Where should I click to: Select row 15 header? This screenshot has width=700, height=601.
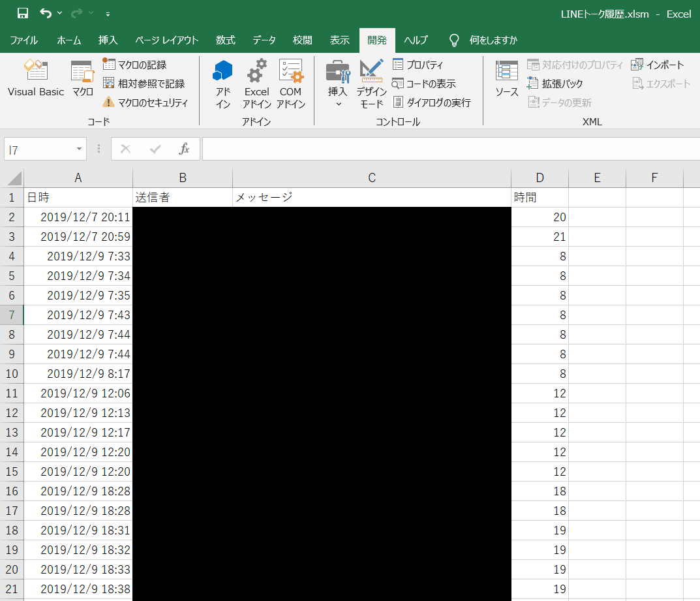pyautogui.click(x=12, y=472)
